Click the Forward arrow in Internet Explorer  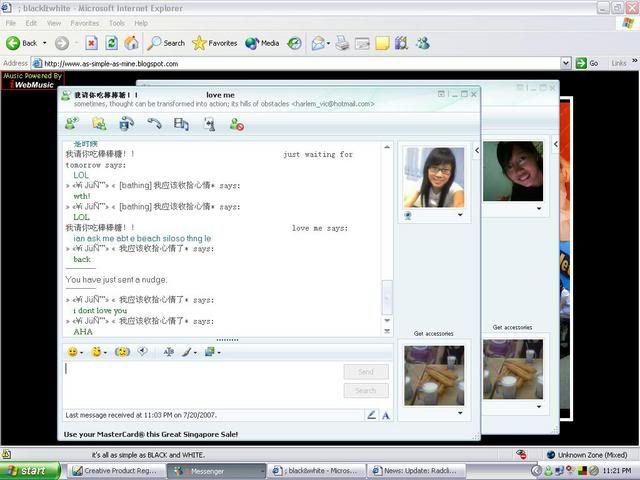click(x=62, y=43)
